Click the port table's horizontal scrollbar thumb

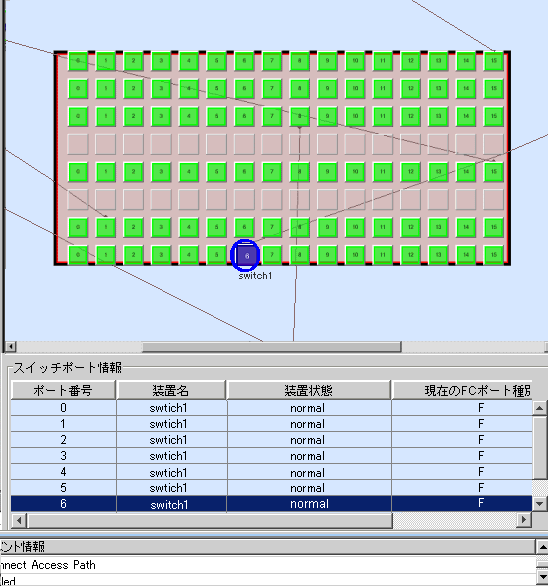point(210,520)
